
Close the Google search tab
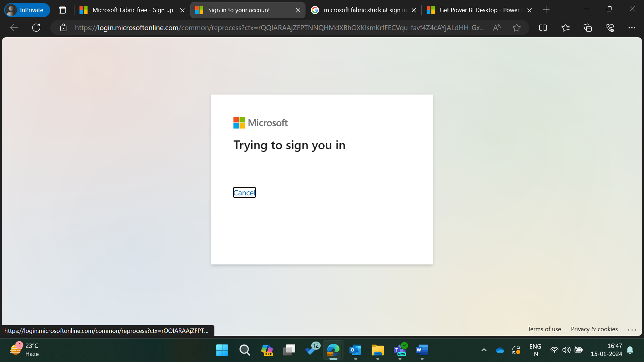(414, 10)
